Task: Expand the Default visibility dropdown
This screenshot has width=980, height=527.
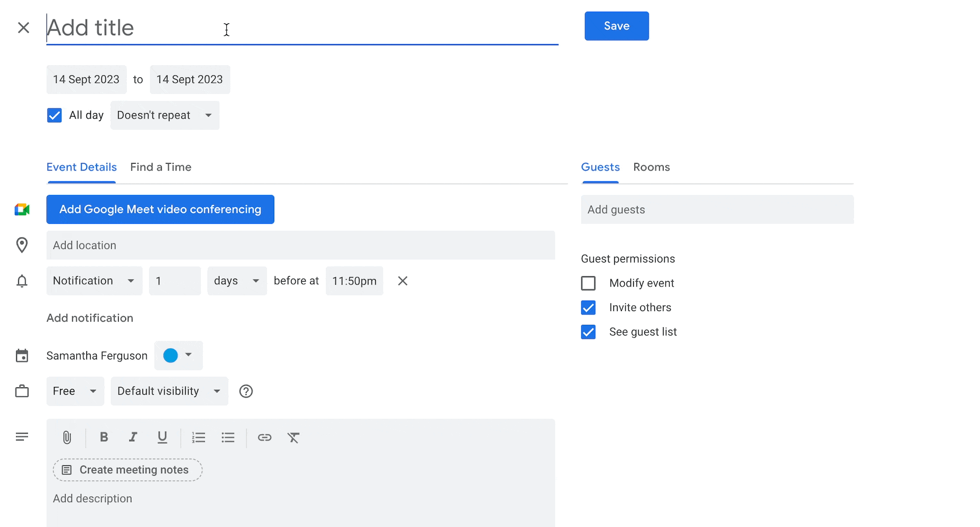Action: (169, 391)
